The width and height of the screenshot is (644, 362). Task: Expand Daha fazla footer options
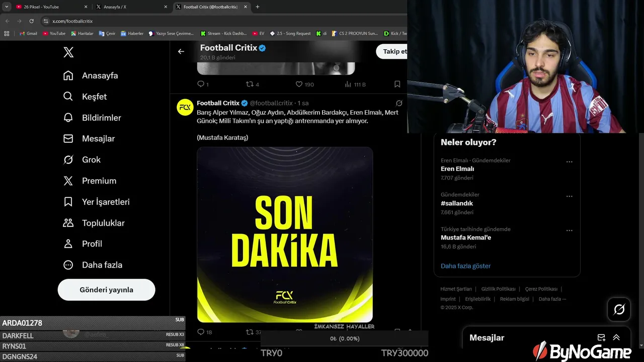[x=552, y=299]
